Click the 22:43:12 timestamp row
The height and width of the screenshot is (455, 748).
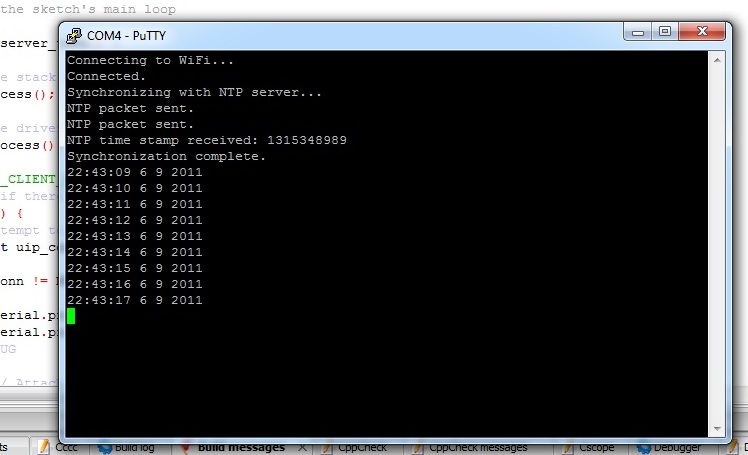click(x=135, y=220)
